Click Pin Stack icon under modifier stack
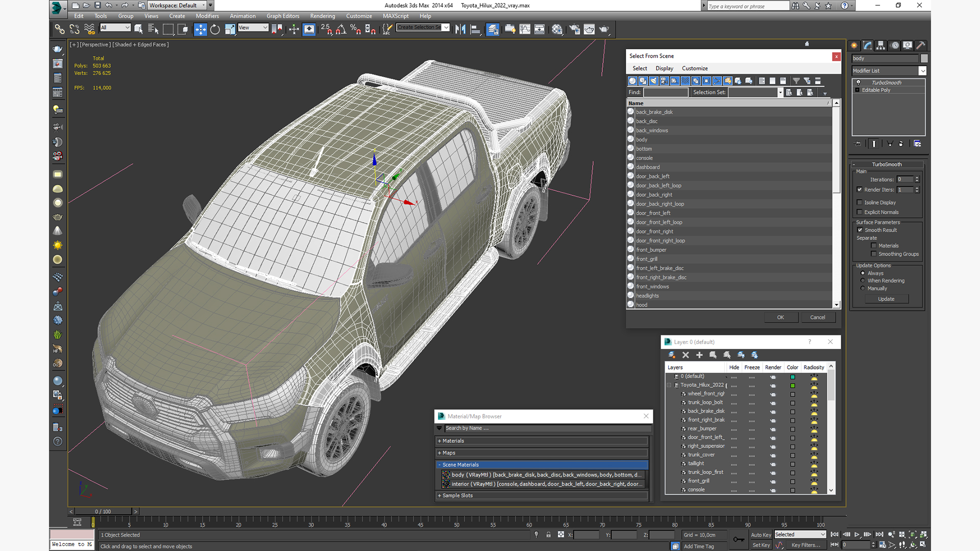This screenshot has width=980, height=551. click(858, 144)
